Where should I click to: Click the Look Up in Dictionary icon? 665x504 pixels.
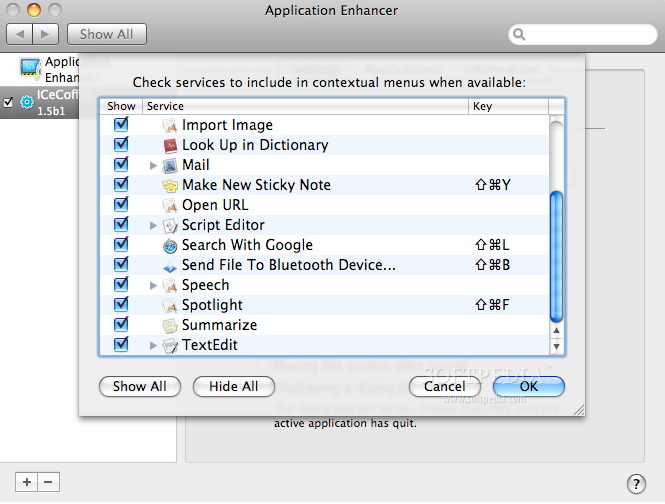click(170, 145)
